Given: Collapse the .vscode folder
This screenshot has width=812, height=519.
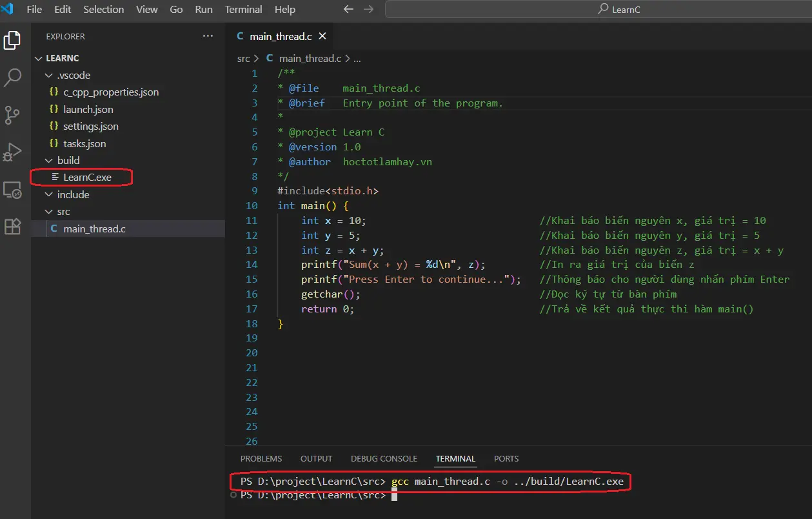Looking at the screenshot, I should 50,75.
